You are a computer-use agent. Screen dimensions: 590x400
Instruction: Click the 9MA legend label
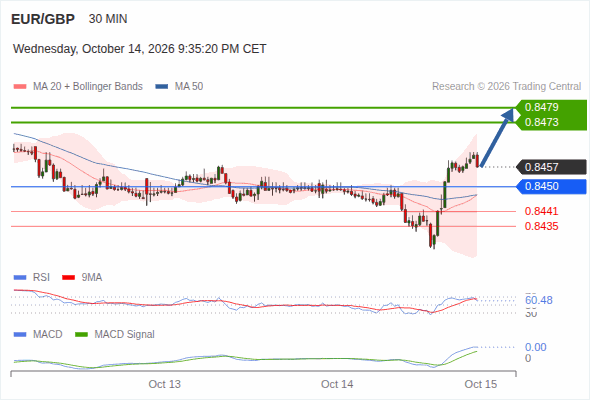click(x=92, y=278)
